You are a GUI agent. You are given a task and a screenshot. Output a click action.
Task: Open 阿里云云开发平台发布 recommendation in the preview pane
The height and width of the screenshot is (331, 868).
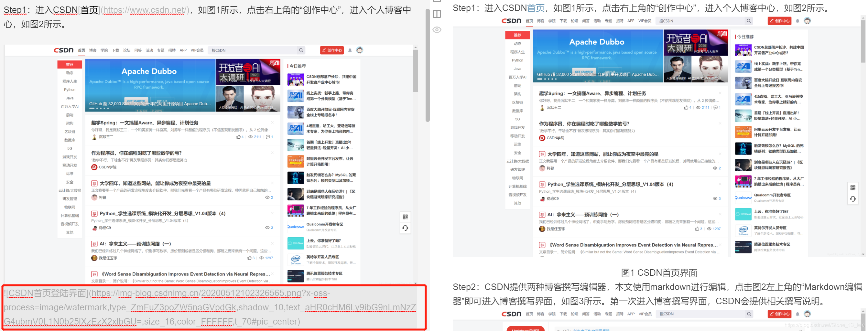point(769,132)
